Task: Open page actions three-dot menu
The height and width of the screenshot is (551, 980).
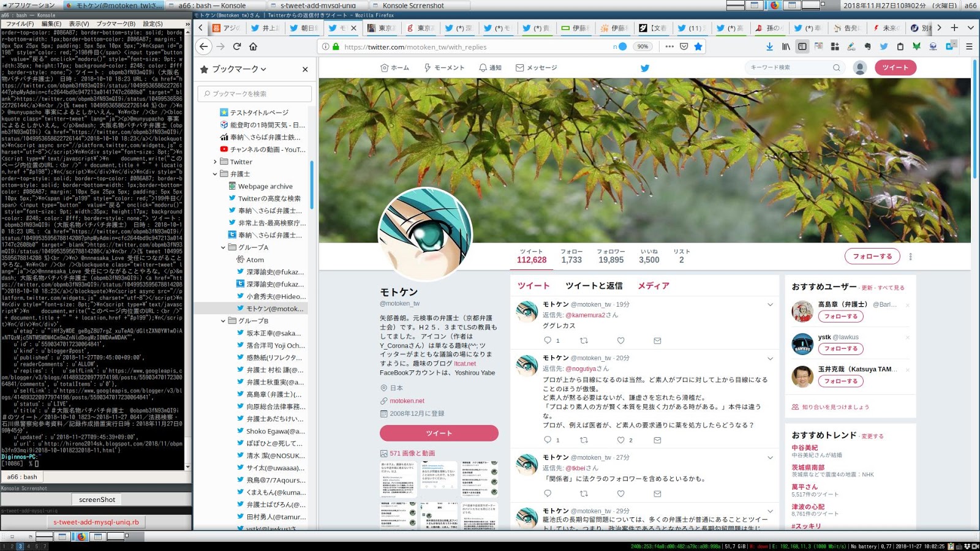Action: 669,47
